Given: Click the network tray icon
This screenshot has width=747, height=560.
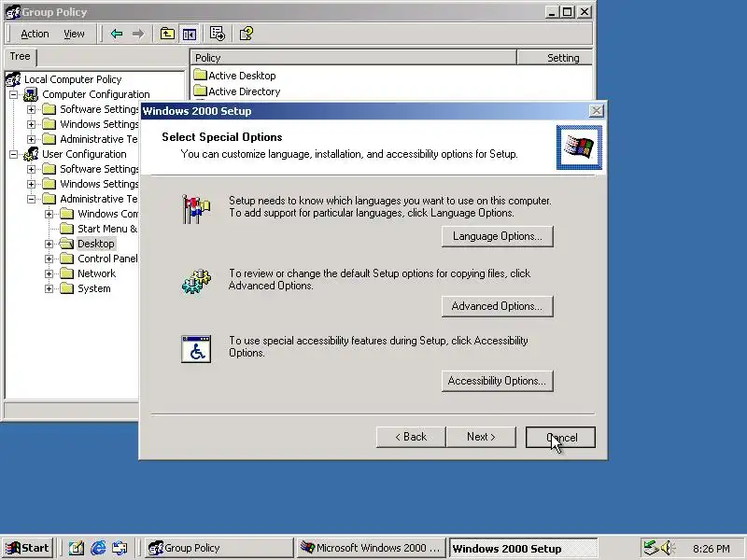Looking at the screenshot, I should click(x=650, y=548).
